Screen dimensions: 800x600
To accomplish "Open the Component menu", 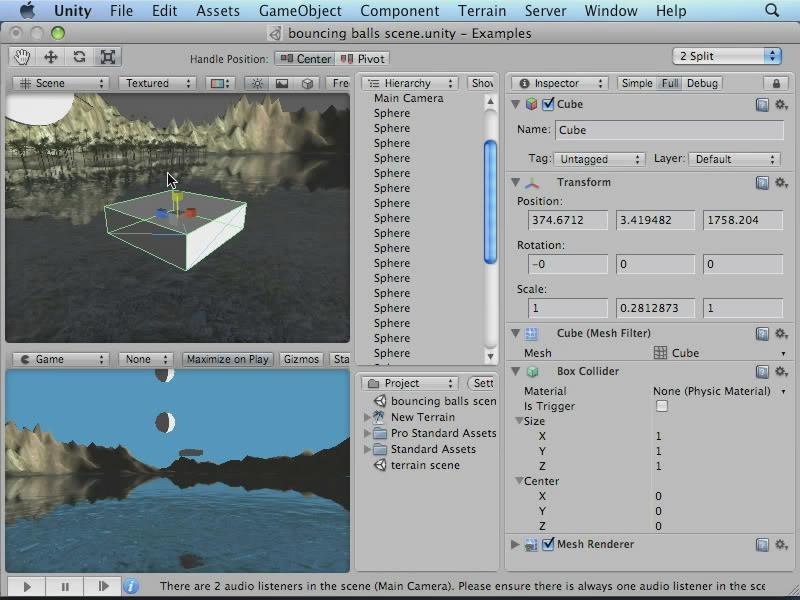I will [399, 11].
